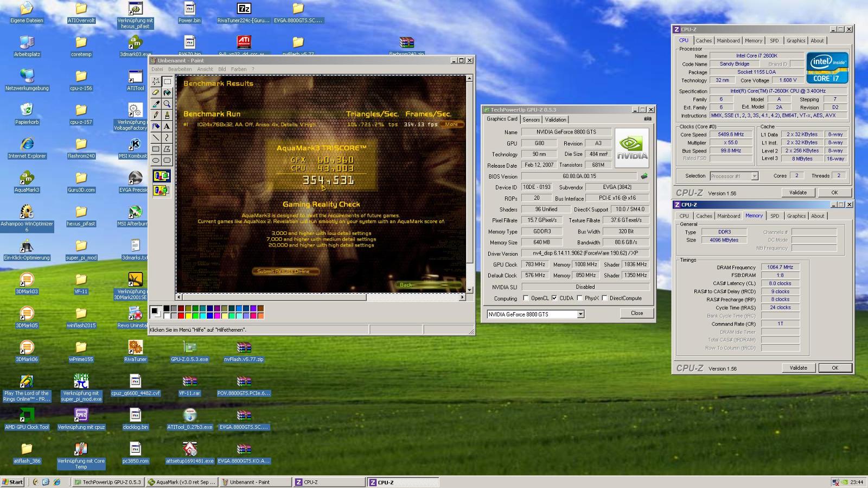Image resolution: width=868 pixels, height=488 pixels.
Task: Select opaque selection mode in Paint toolbox
Action: (x=162, y=176)
